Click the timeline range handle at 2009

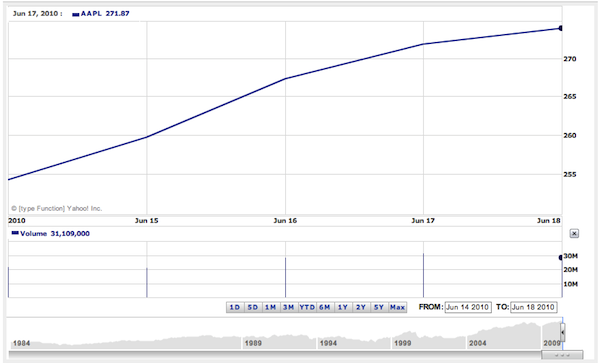562,332
